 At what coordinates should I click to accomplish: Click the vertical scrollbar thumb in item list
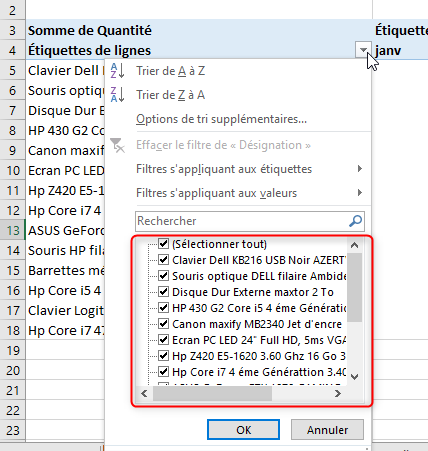pos(355,287)
